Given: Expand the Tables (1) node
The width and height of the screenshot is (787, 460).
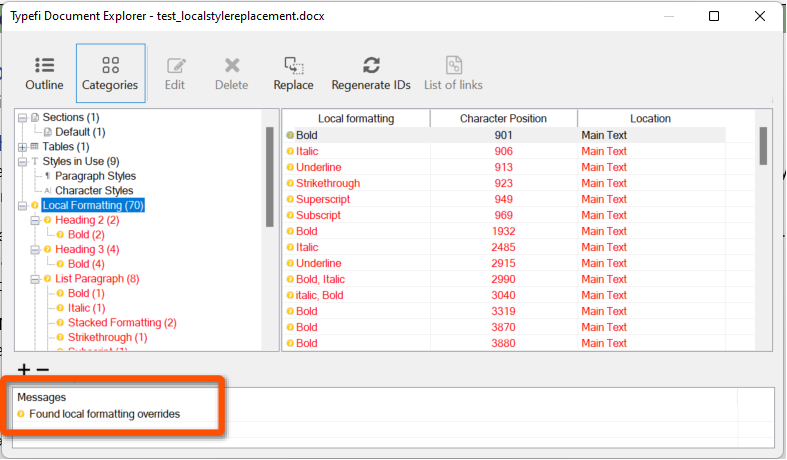Looking at the screenshot, I should (23, 147).
